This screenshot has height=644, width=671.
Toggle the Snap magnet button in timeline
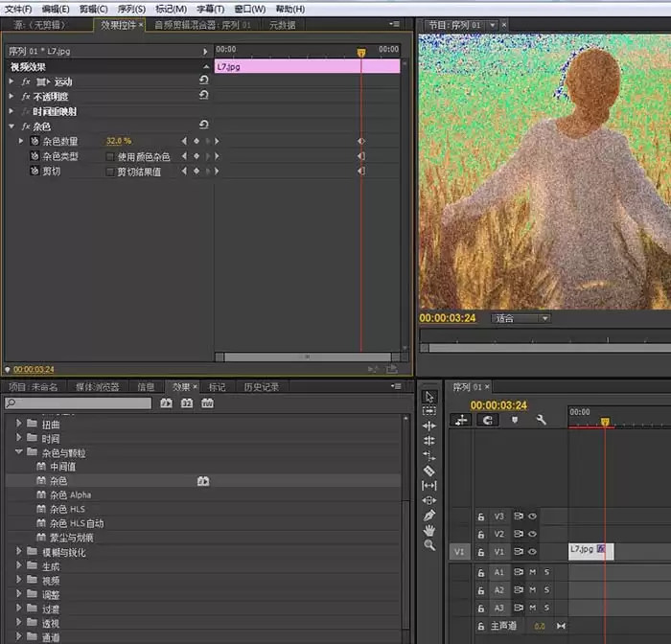click(488, 420)
